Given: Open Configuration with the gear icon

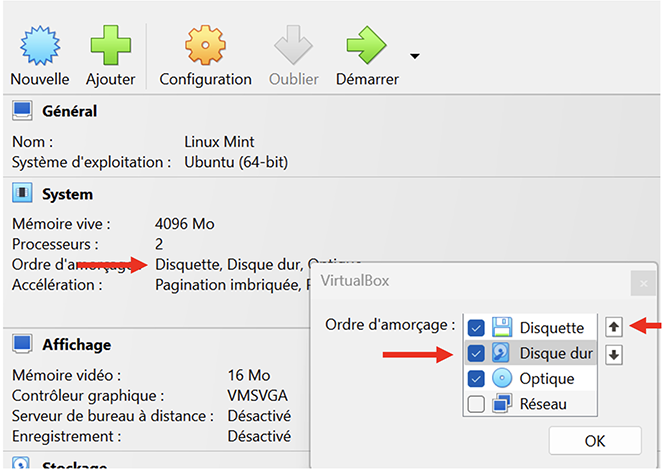Looking at the screenshot, I should pos(205,45).
